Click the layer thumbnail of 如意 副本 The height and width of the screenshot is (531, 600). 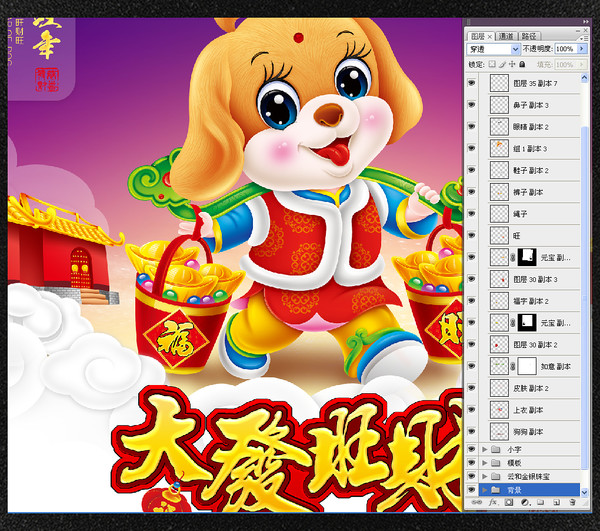[x=499, y=366]
